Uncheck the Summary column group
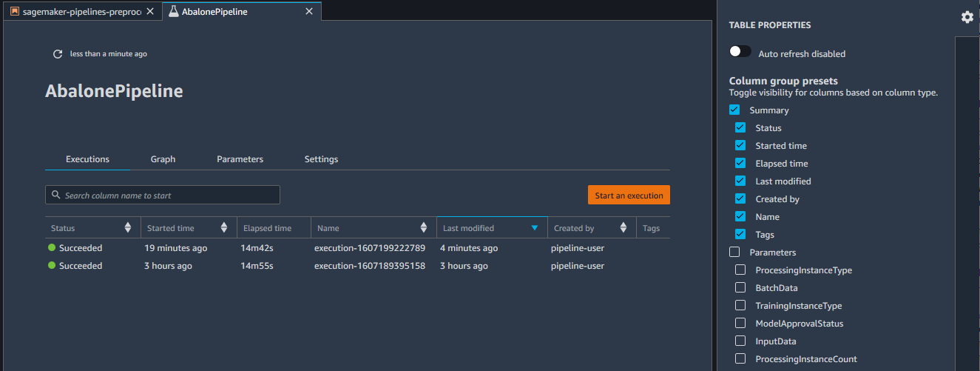The width and height of the screenshot is (980, 371). pyautogui.click(x=734, y=110)
